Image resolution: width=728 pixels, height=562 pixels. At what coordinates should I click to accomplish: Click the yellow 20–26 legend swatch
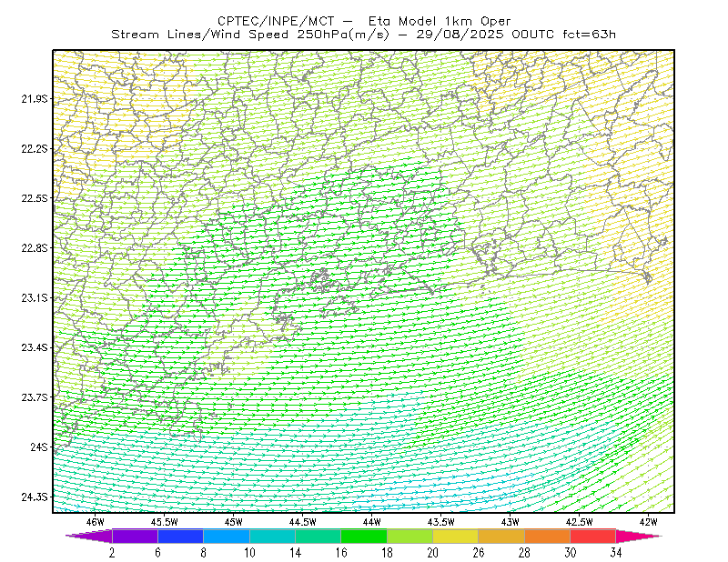pyautogui.click(x=456, y=536)
